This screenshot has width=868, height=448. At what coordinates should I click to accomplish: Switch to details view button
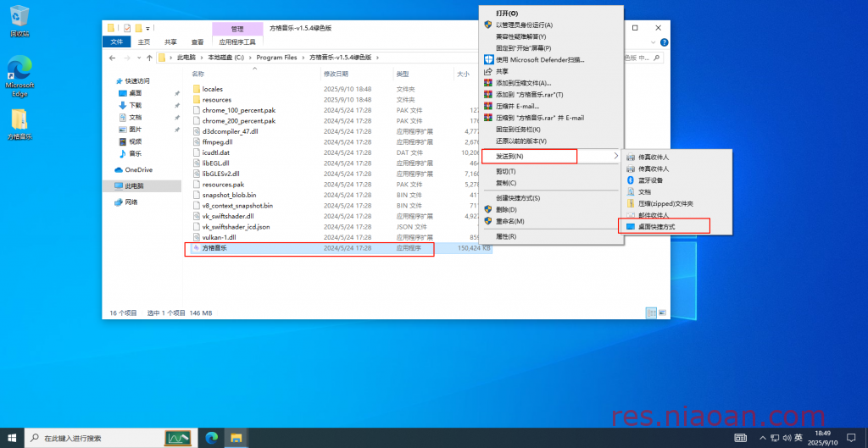point(652,313)
